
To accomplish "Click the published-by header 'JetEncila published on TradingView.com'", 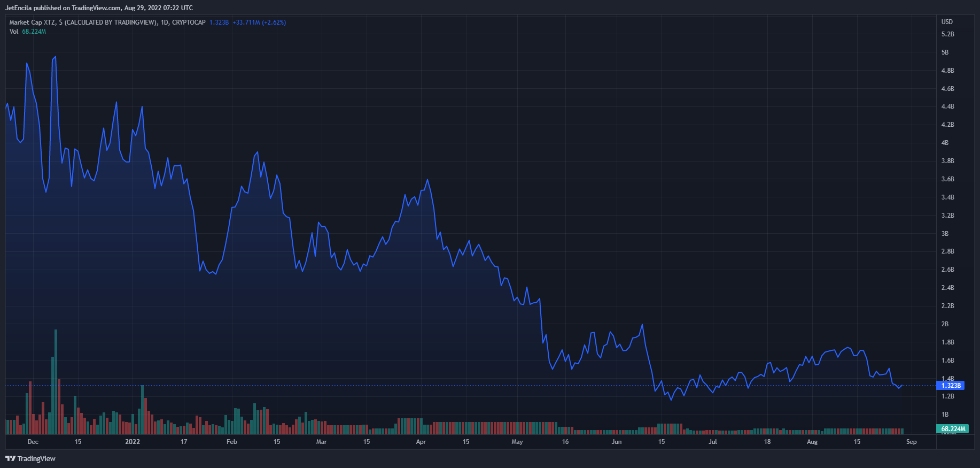I will [x=64, y=8].
